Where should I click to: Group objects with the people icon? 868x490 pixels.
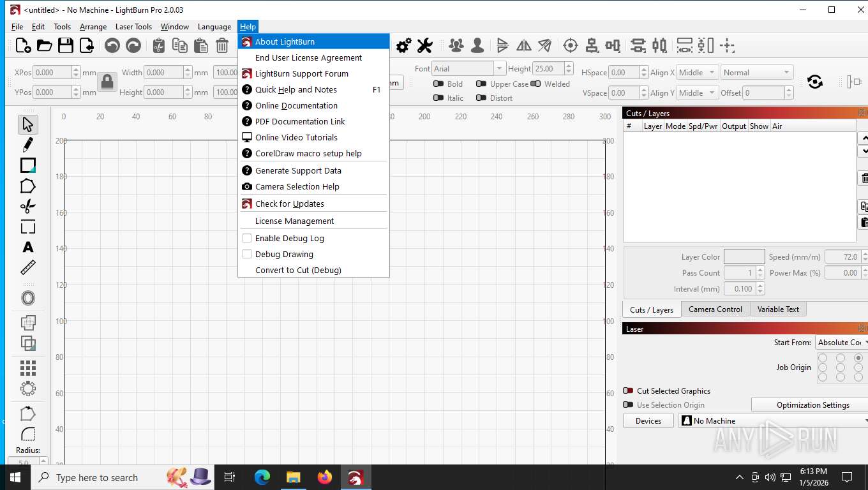pos(456,45)
